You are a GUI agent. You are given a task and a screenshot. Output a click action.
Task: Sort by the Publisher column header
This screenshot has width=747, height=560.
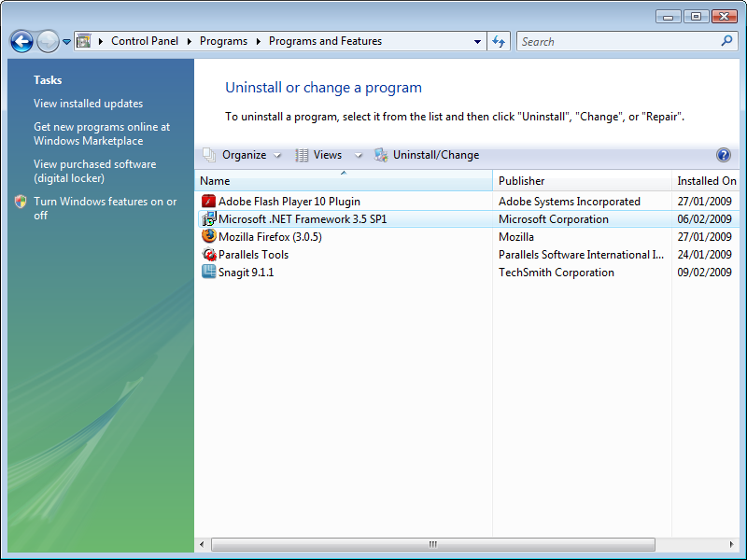pyautogui.click(x=582, y=181)
